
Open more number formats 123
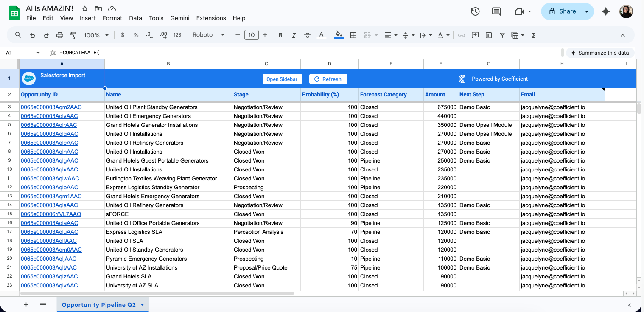[x=177, y=35]
